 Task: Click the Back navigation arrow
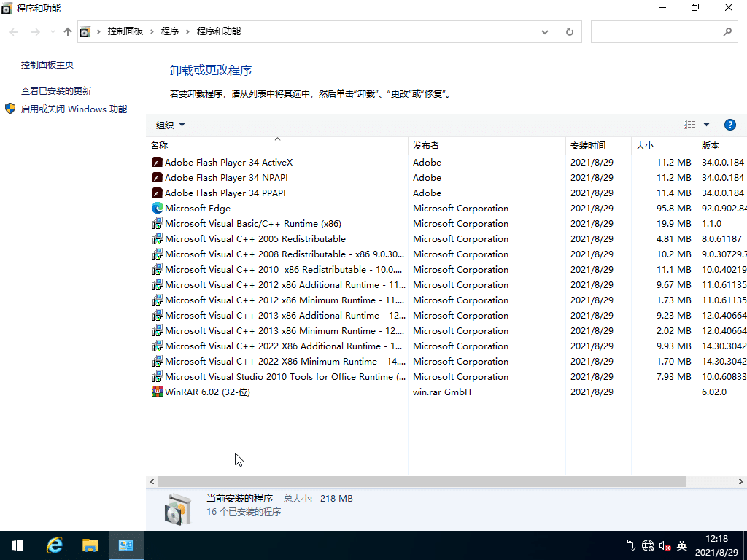13,31
